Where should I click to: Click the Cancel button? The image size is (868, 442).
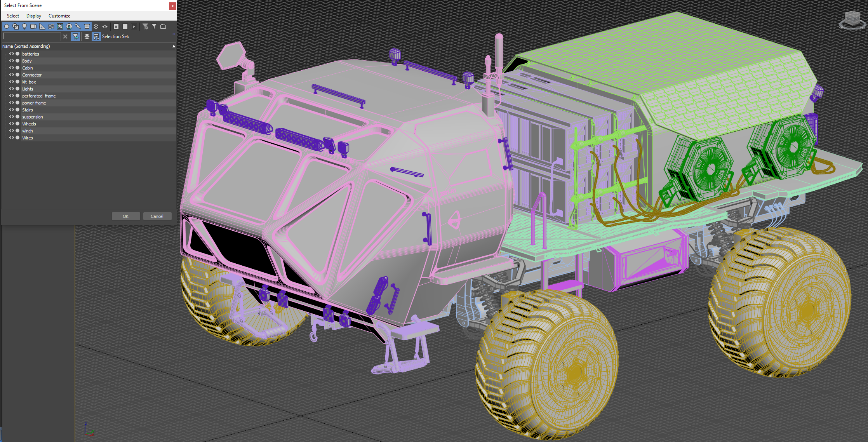[x=157, y=216]
